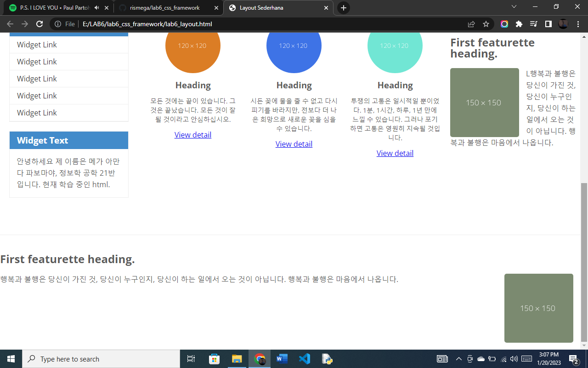This screenshot has width=588, height=368.
Task: Click inside the browser address bar
Action: click(x=184, y=24)
